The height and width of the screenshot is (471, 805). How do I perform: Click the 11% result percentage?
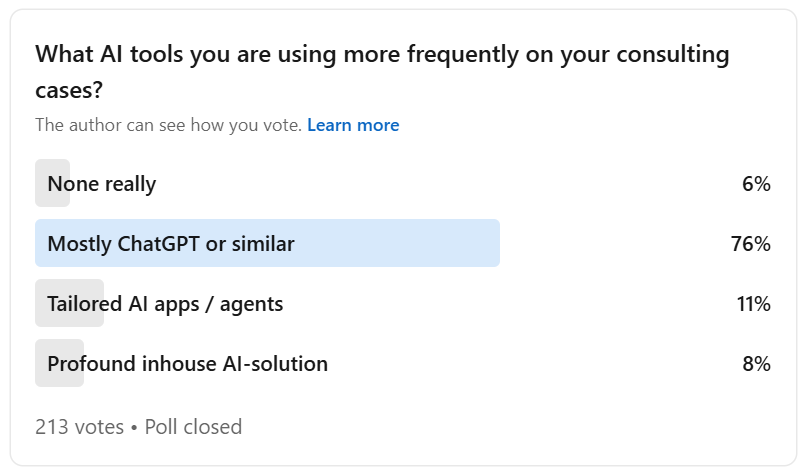pos(754,304)
